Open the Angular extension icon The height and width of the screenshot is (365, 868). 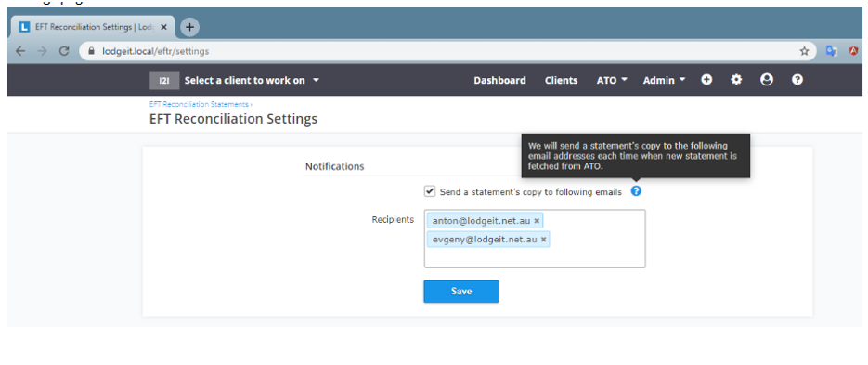coord(854,51)
